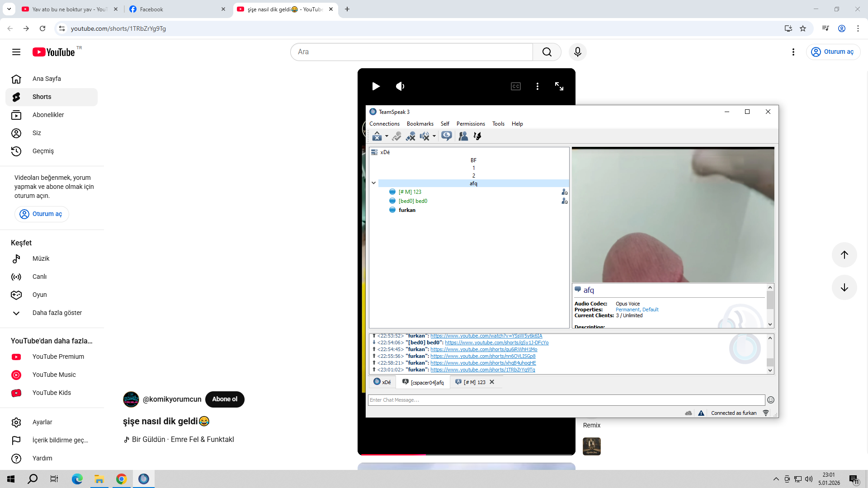
Task: Open Chrome three-dot menu
Action: (858, 28)
